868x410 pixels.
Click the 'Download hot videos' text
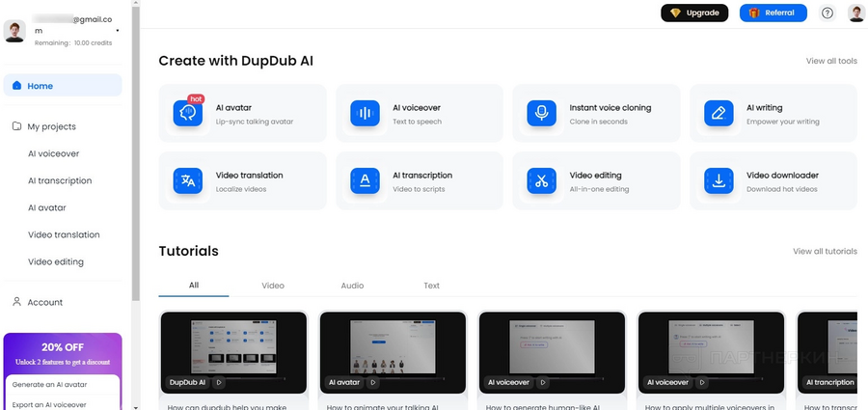[781, 189]
